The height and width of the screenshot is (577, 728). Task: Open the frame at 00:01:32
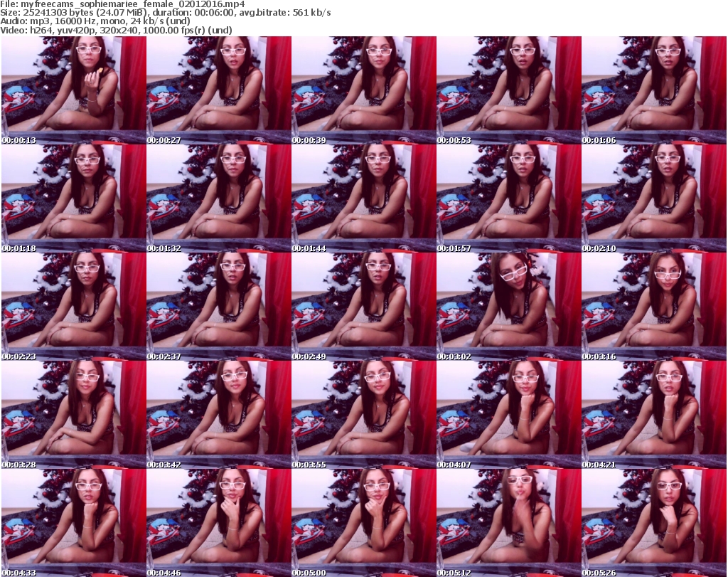(x=219, y=198)
